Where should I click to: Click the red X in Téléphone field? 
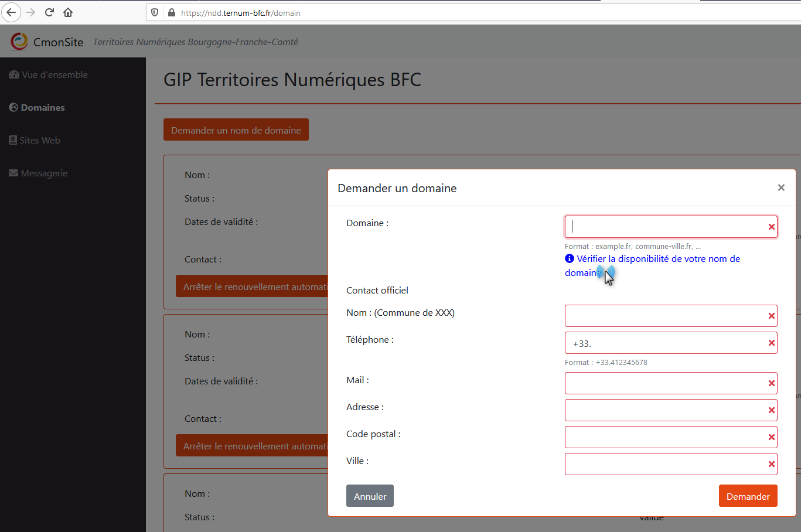coord(771,343)
